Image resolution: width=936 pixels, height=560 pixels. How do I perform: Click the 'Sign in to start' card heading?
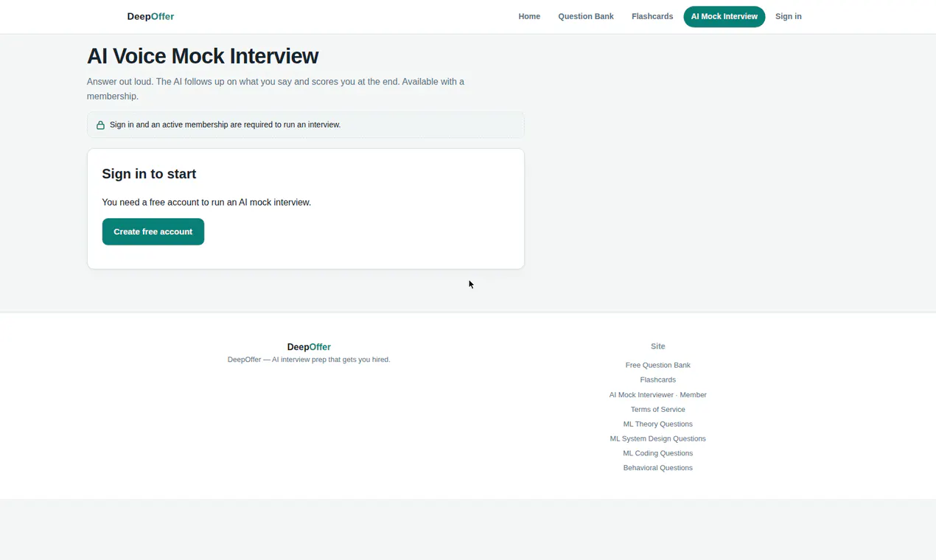[149, 174]
